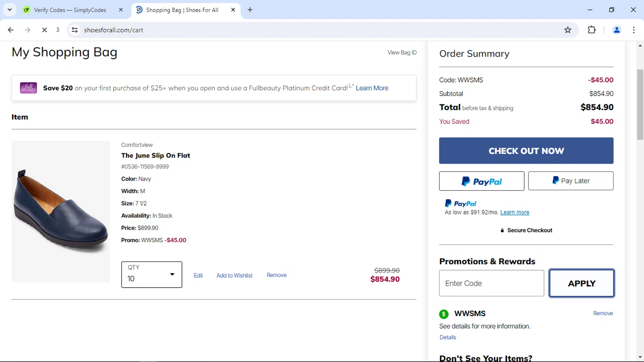644x362 pixels.
Task: Open the tab search dropdown arrow
Action: [9, 9]
